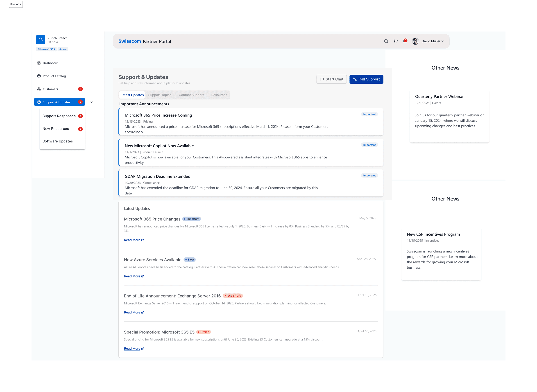Image resolution: width=537 pixels, height=392 pixels.
Task: Open New Resources submenu entry
Action: coord(56,129)
